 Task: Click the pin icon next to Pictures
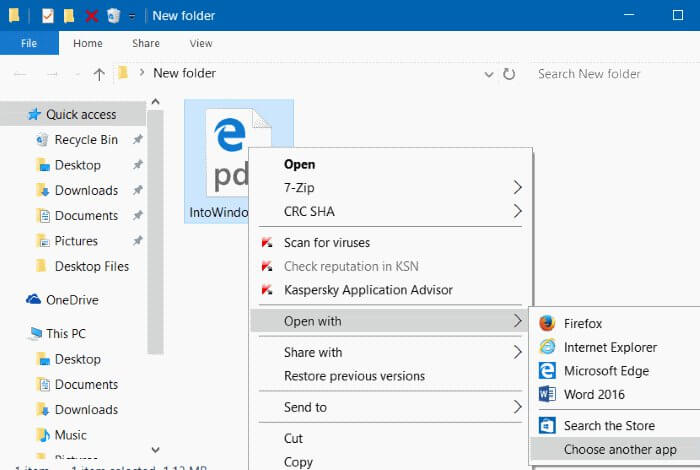click(x=138, y=241)
